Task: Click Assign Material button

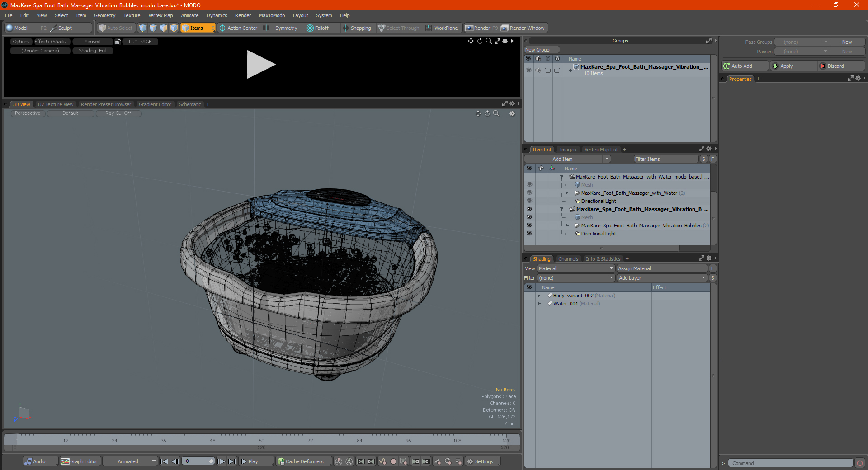Action: click(662, 268)
